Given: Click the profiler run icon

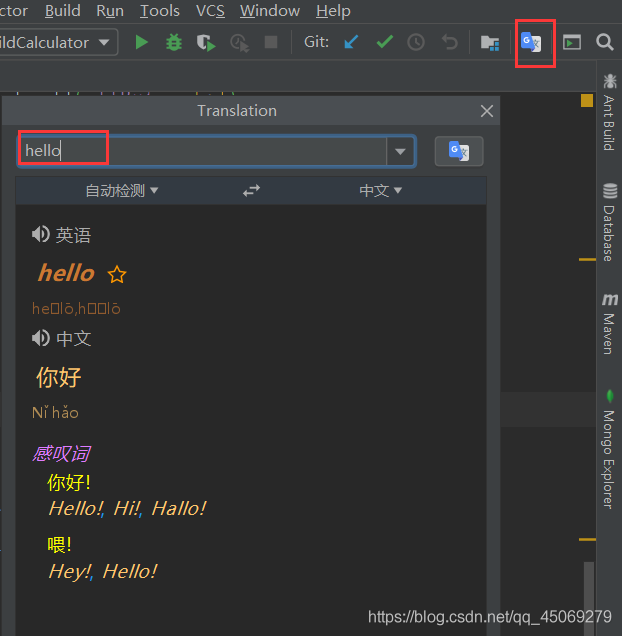Looking at the screenshot, I should (x=239, y=43).
